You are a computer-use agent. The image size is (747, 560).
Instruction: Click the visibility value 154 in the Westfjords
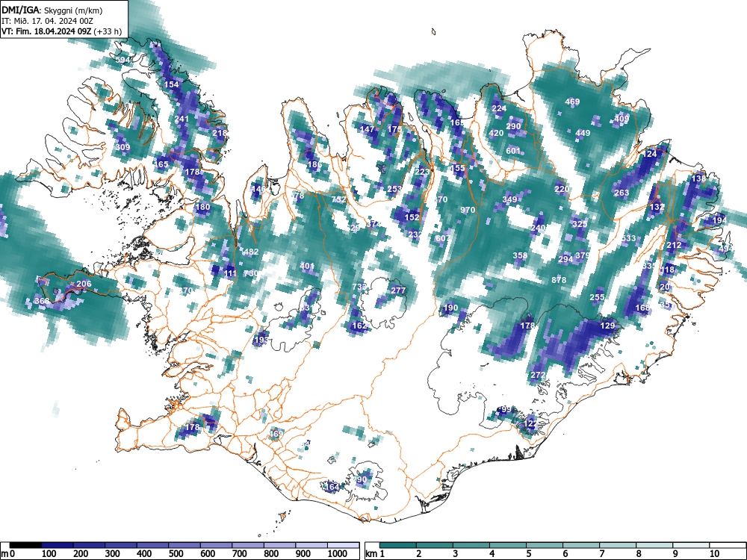pyautogui.click(x=172, y=85)
